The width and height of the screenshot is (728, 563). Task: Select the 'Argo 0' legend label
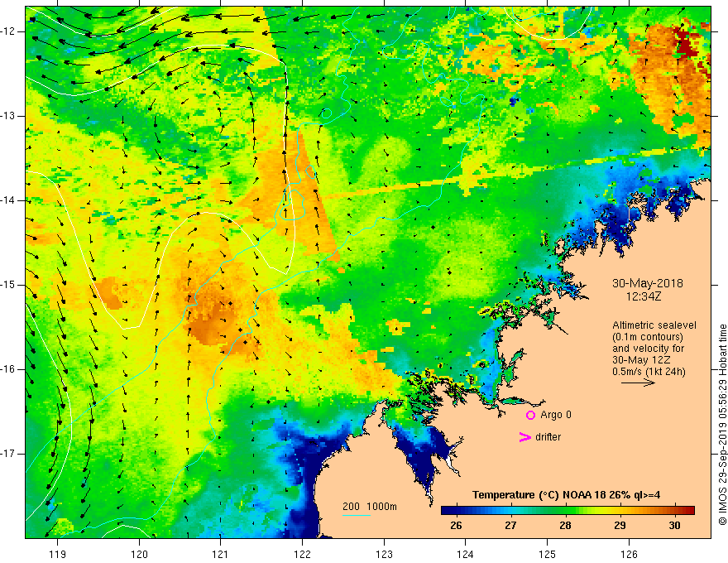click(556, 415)
